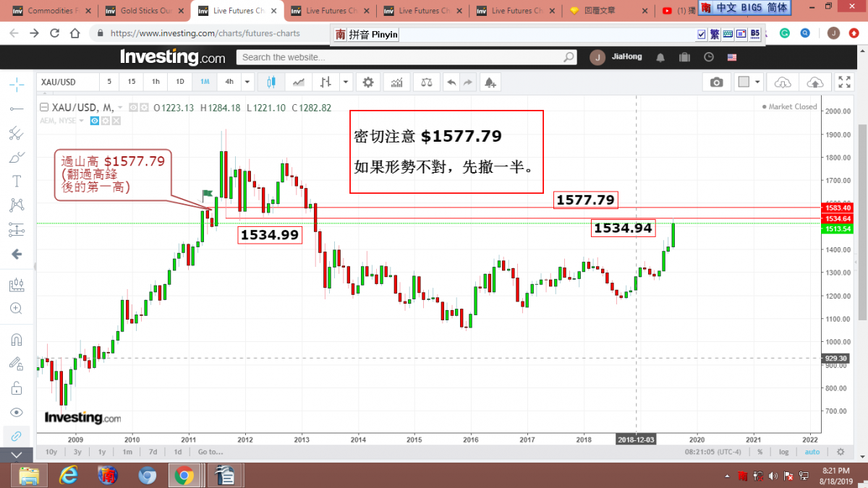
Task: Select the 1M interval
Action: coord(205,82)
